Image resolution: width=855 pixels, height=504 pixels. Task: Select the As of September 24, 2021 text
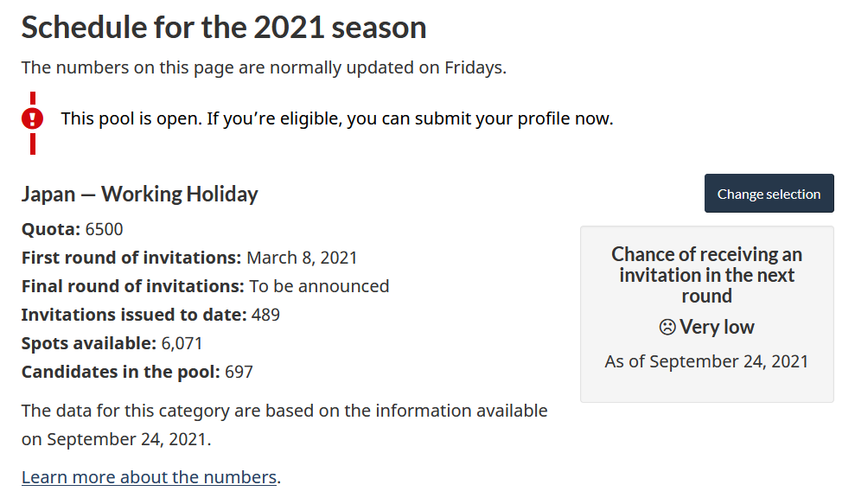click(x=706, y=361)
